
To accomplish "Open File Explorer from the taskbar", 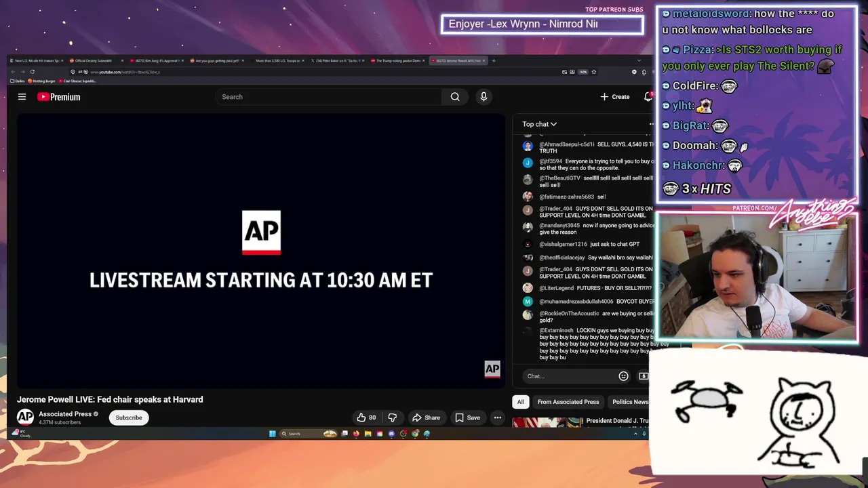I will 368,434.
